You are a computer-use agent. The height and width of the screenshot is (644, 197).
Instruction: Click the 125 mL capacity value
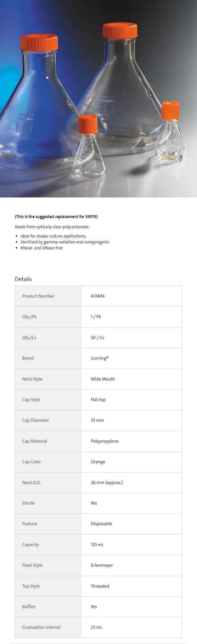coord(97,544)
